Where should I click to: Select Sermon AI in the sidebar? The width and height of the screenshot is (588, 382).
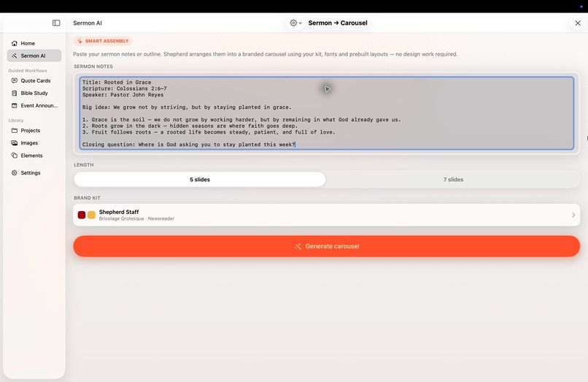34,56
